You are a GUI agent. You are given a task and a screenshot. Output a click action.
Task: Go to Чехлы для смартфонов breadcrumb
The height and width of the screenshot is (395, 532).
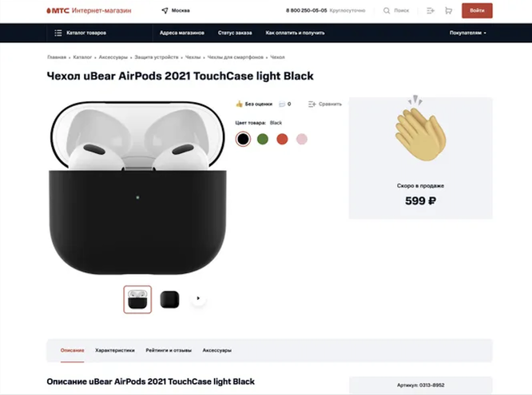point(235,57)
